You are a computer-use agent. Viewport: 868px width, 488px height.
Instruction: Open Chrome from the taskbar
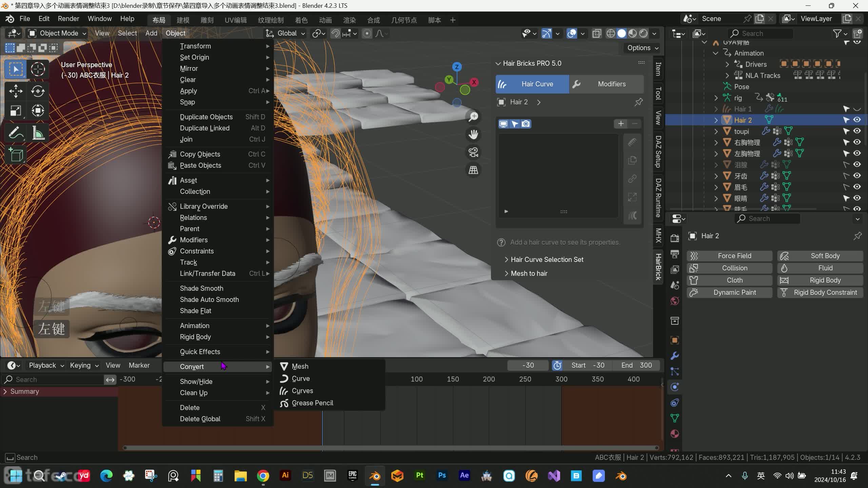pyautogui.click(x=263, y=476)
